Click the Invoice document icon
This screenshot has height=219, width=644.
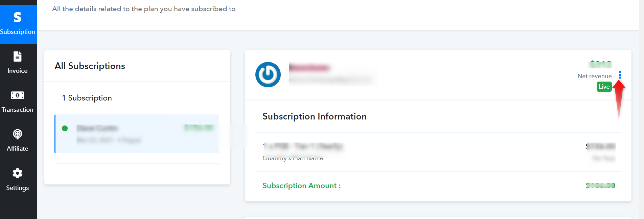click(x=18, y=57)
